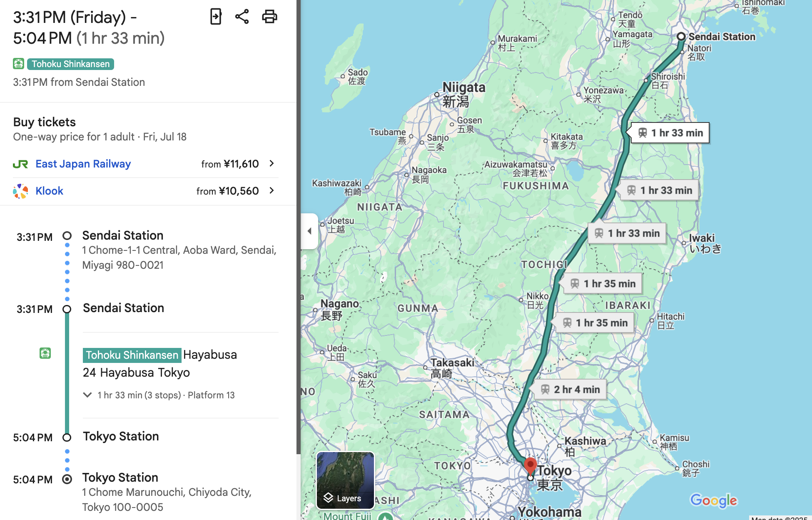Click the 24 Hayabusa Tokyo train name

tap(136, 372)
